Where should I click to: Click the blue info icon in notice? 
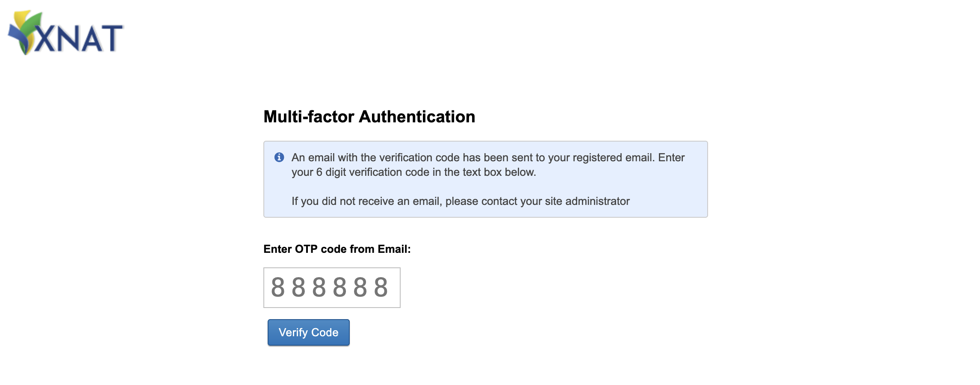279,157
